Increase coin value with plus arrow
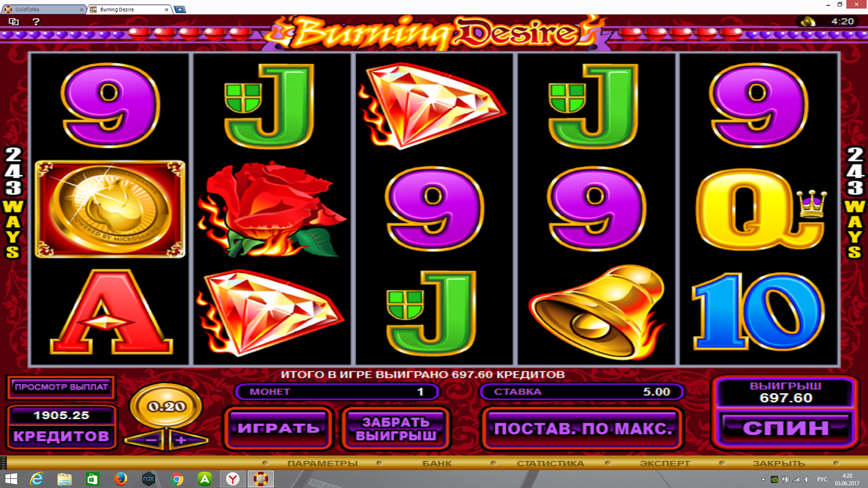 (x=181, y=440)
